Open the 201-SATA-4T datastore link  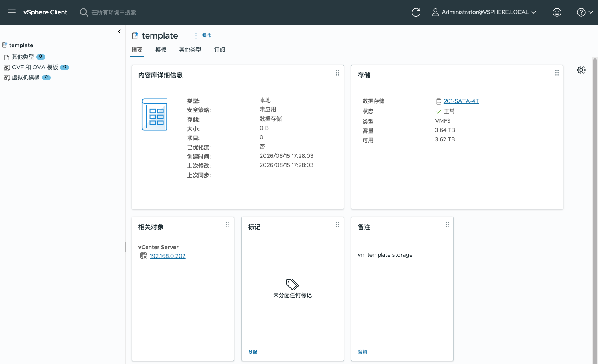pyautogui.click(x=461, y=101)
